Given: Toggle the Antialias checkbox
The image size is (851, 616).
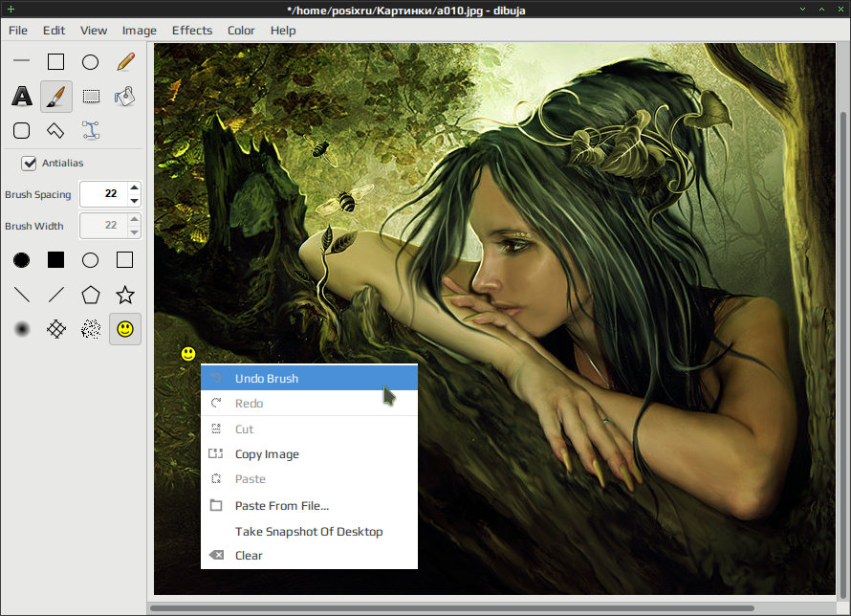Looking at the screenshot, I should pos(29,163).
